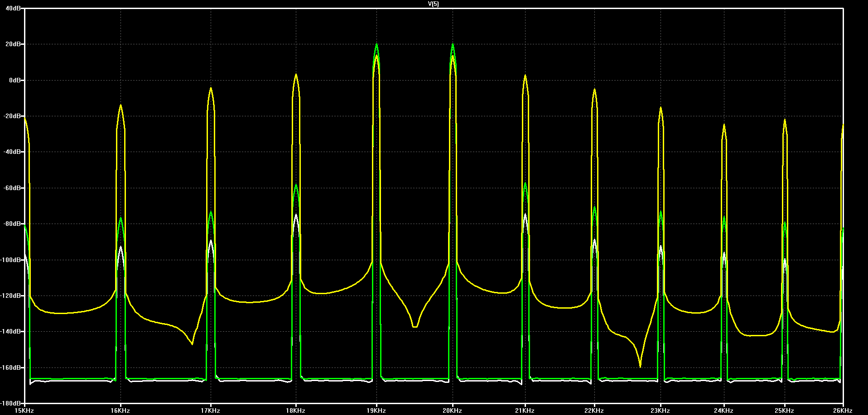The height and width of the screenshot is (415, 868).
Task: Select the -20dB vertical axis label
Action: coord(12,116)
